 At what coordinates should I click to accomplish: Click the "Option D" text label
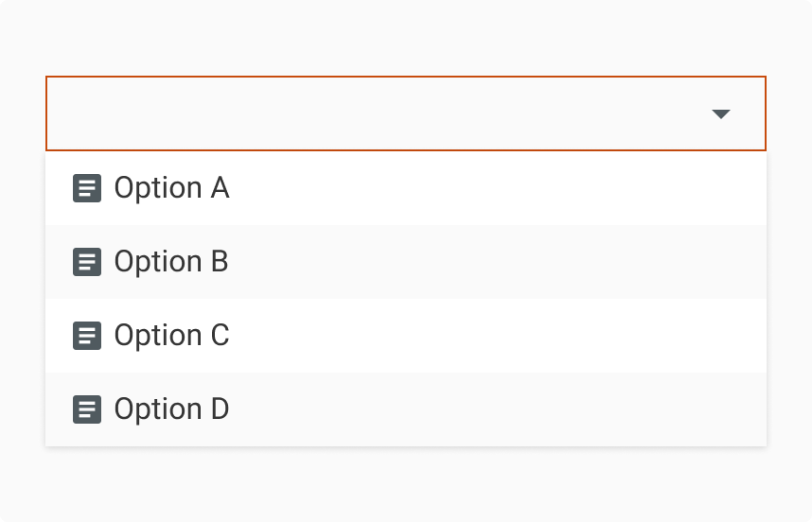(x=171, y=409)
